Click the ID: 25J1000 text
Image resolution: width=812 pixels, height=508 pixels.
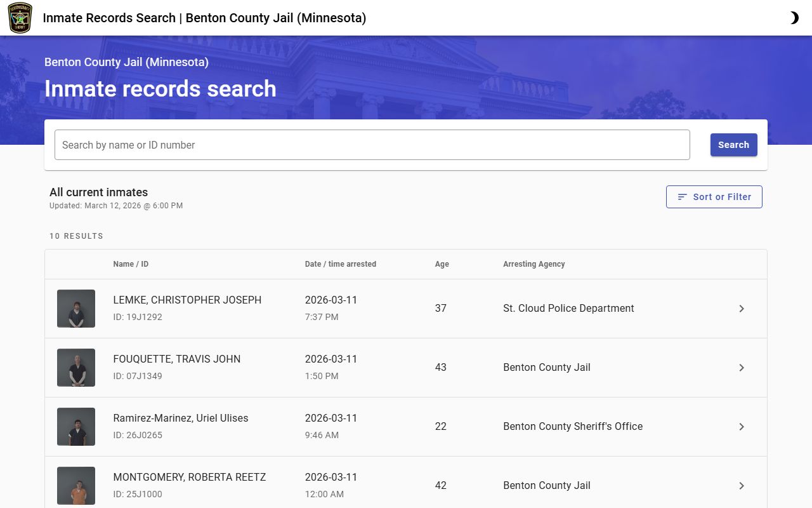coord(138,494)
